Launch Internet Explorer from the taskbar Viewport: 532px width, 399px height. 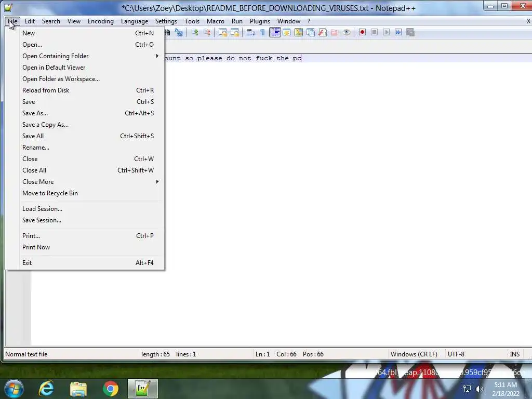pos(46,389)
